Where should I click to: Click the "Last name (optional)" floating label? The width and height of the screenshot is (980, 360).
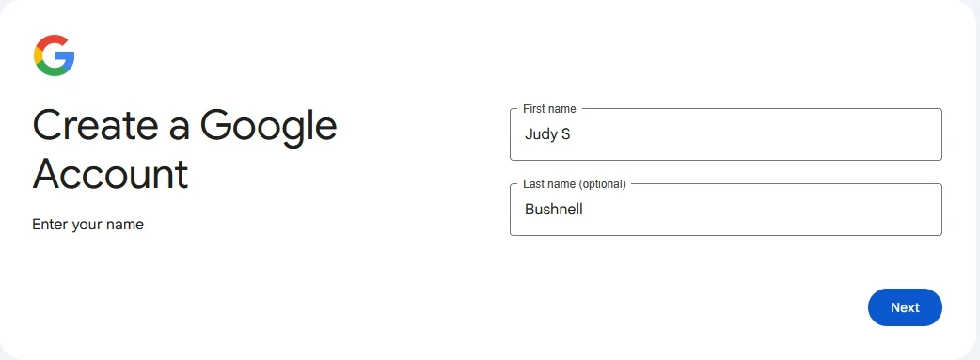click(x=575, y=184)
